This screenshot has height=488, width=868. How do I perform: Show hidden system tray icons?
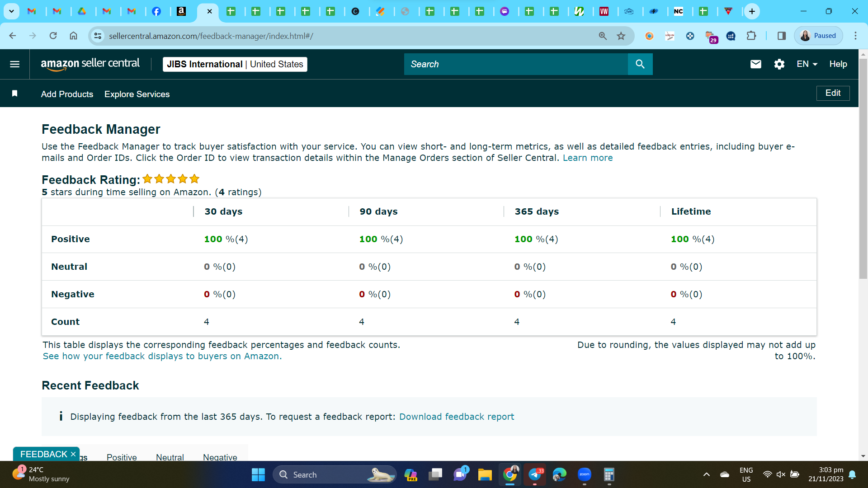(x=706, y=474)
